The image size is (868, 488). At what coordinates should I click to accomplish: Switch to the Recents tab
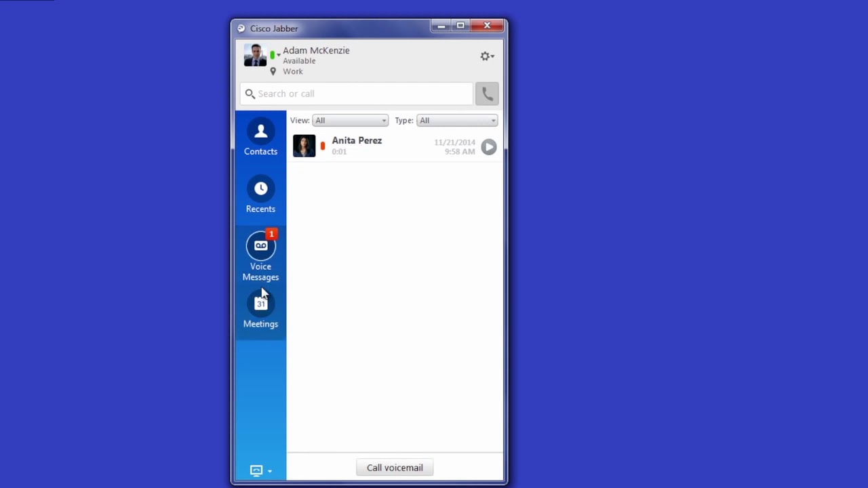260,195
